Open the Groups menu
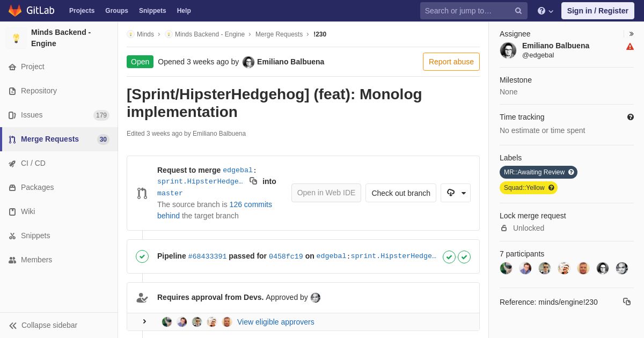The image size is (644, 338). [116, 11]
